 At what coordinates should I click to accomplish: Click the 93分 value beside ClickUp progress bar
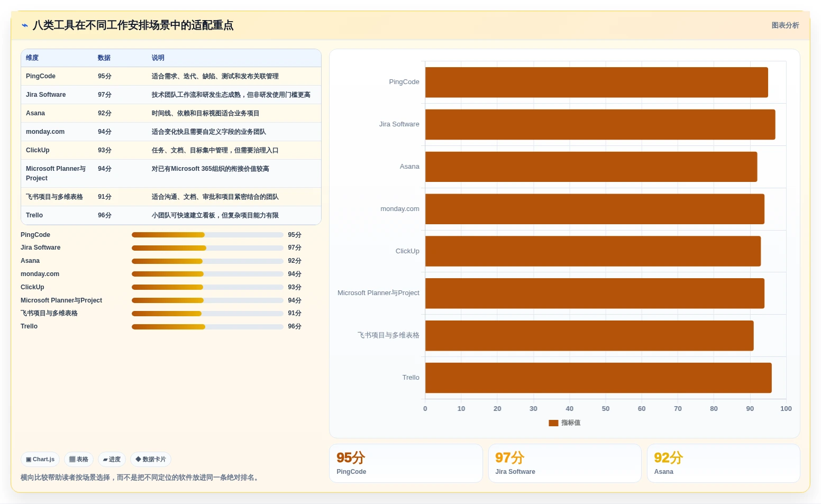(295, 288)
